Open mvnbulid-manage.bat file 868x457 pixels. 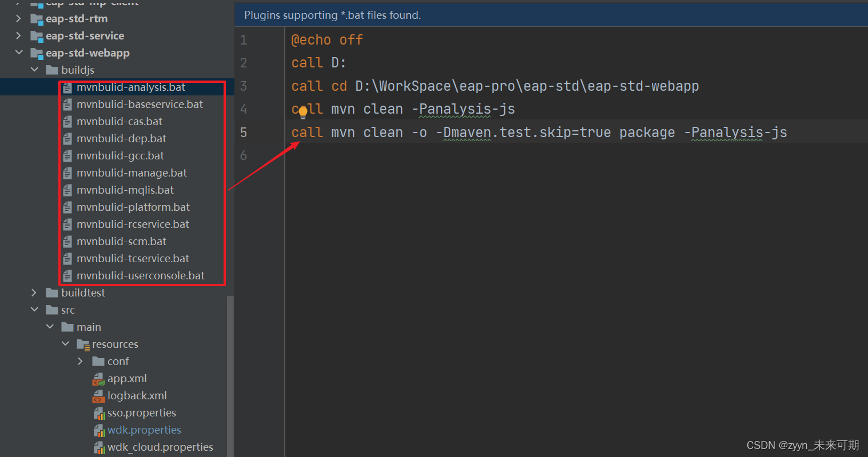pyautogui.click(x=132, y=173)
